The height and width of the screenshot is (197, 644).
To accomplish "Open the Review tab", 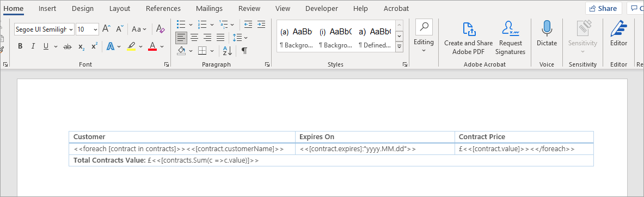I will coord(249,8).
